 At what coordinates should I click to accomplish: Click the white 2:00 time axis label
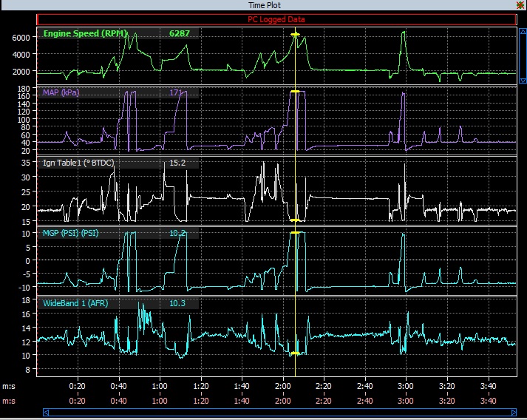[283, 386]
